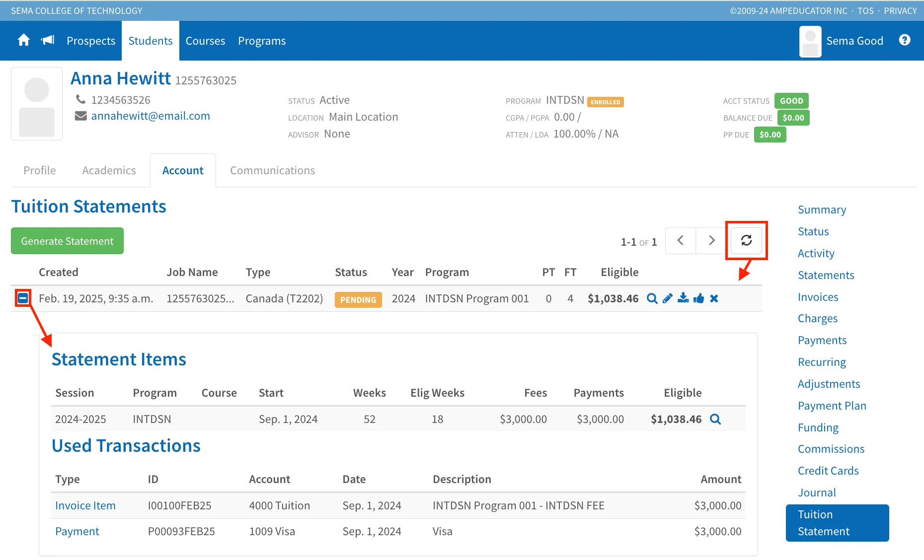924x560 pixels.
Task: Click the Anna Hewitt name heading
Action: tap(121, 78)
